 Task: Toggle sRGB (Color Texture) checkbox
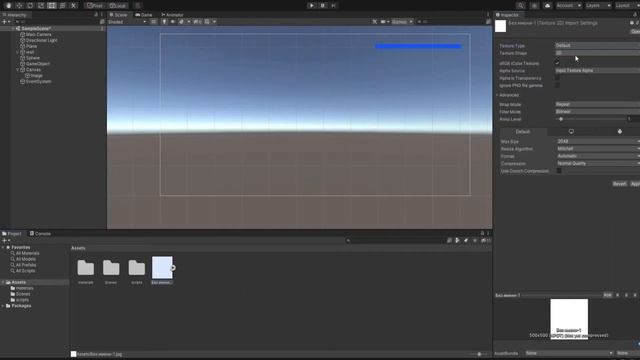pyautogui.click(x=558, y=63)
